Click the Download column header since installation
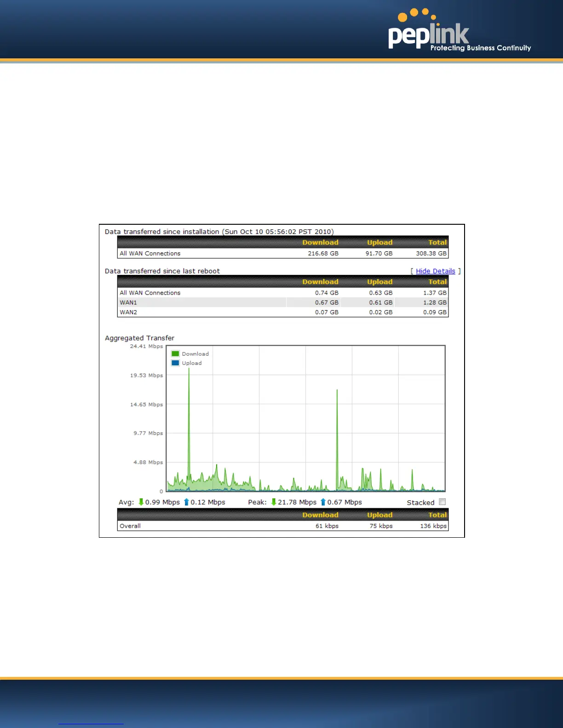563x728 pixels. point(320,242)
